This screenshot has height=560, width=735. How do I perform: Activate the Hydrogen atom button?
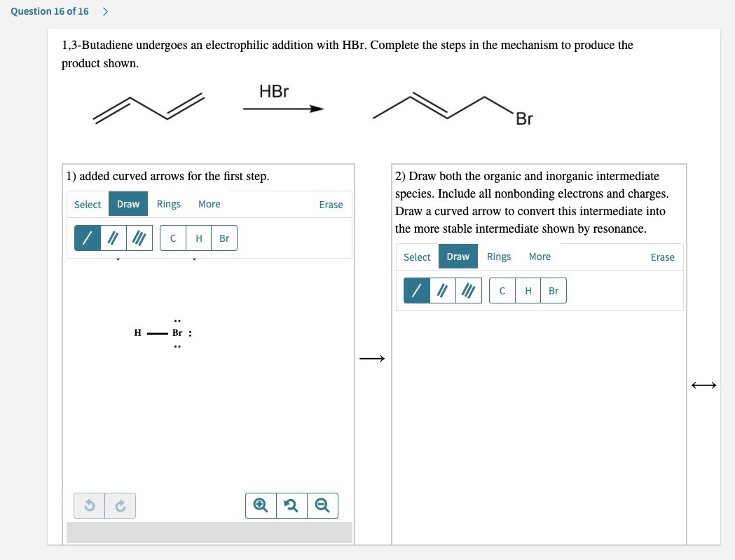point(198,238)
